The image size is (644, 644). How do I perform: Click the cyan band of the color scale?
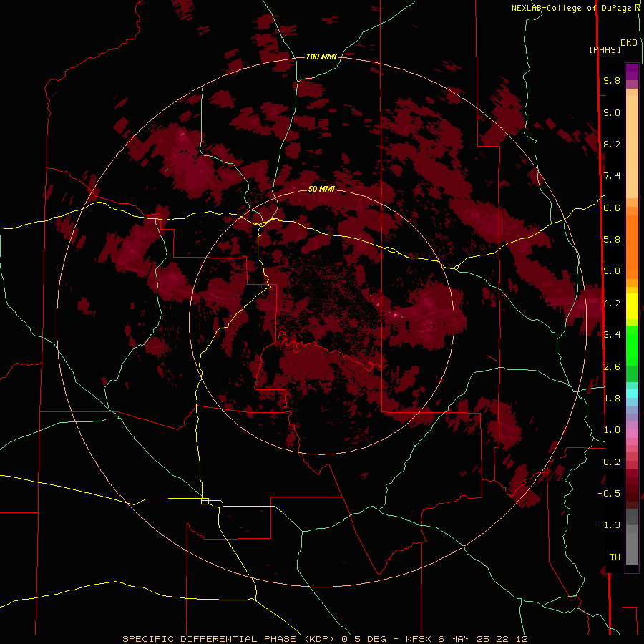tap(632, 394)
